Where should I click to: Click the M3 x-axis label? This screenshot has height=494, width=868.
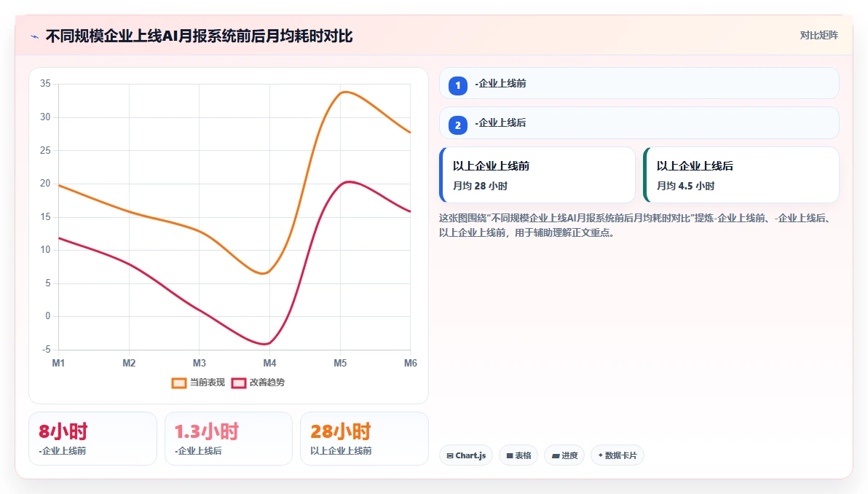click(200, 364)
